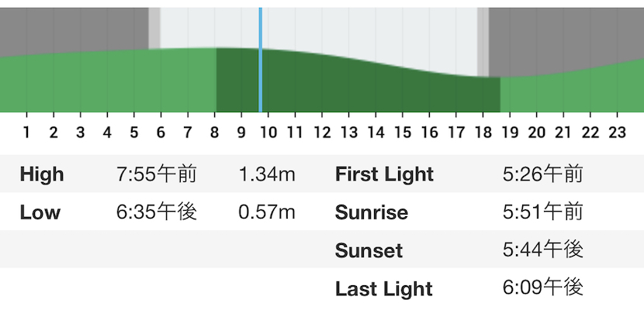Viewport: 644px width, 317px height.
Task: Select the First Light label
Action: click(x=384, y=174)
